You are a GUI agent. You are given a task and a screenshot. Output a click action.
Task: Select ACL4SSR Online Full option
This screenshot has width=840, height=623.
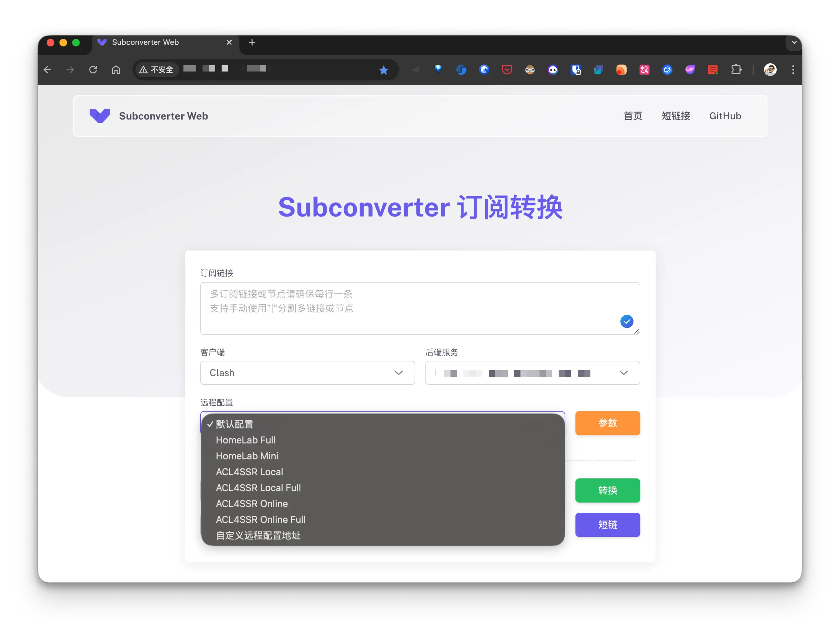coord(261,519)
